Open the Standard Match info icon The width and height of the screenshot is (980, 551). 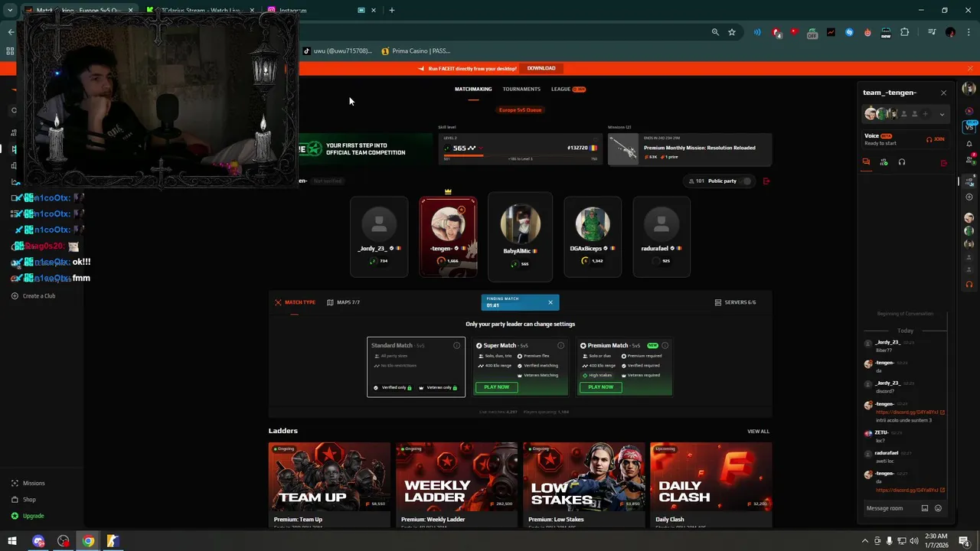[x=457, y=345]
